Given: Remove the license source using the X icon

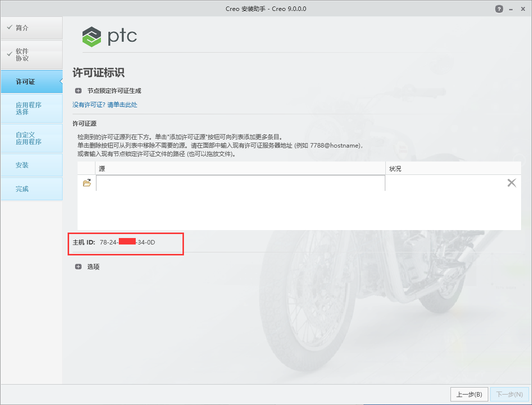Looking at the screenshot, I should tap(512, 182).
